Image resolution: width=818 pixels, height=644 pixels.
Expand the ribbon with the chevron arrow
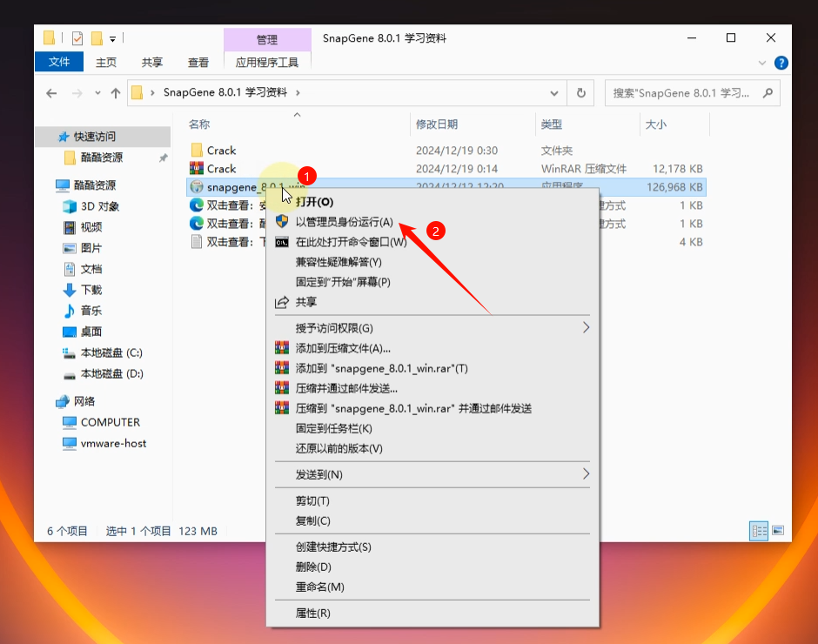763,63
